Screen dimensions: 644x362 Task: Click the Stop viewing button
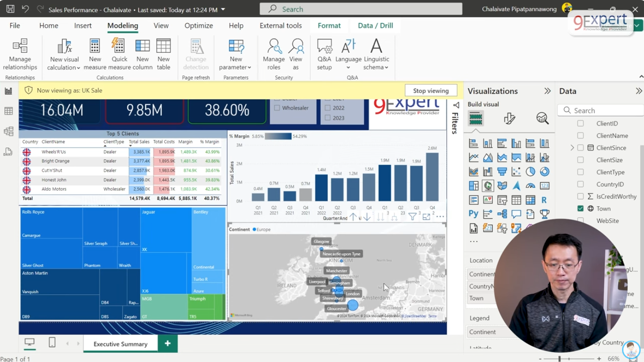(x=430, y=90)
